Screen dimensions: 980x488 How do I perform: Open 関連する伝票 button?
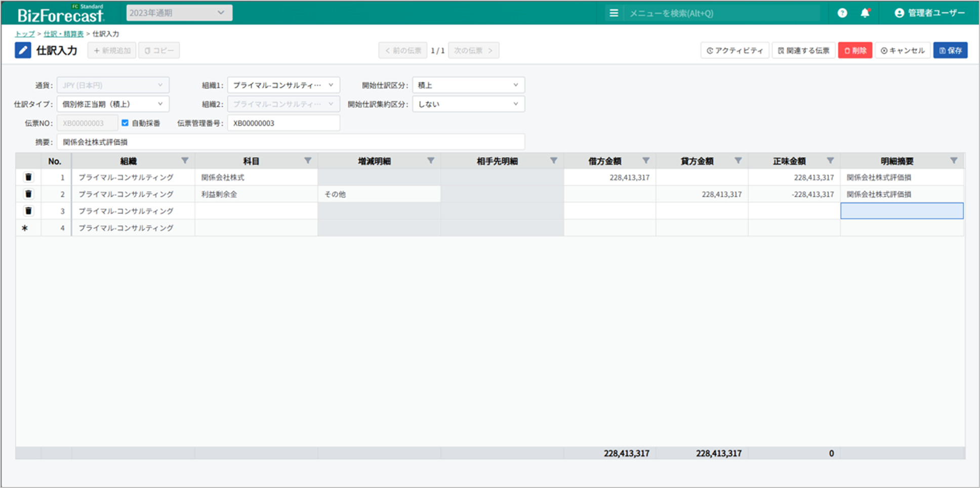[x=803, y=51]
